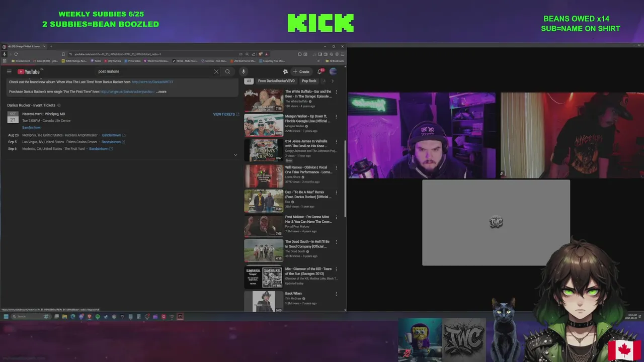Image resolution: width=644 pixels, height=362 pixels.
Task: Click the 'Tim McGraw' channel name
Action: coord(293,299)
